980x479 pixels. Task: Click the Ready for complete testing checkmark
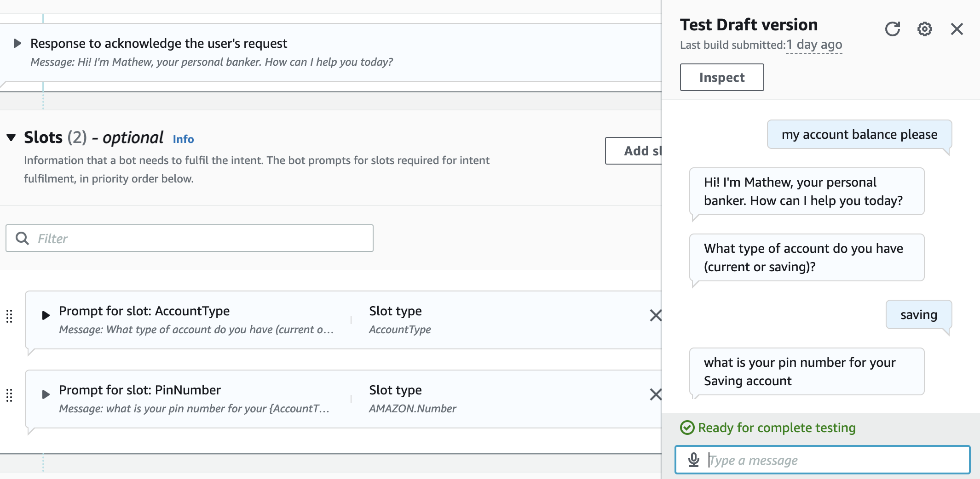[x=687, y=428]
